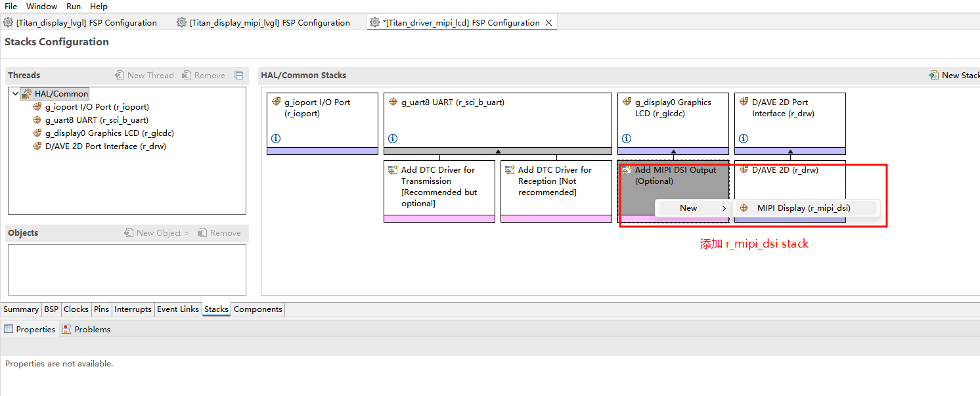Viewport: 980px width, 396px height.
Task: Select Add DTC Driver for Transmission block
Action: click(x=439, y=187)
